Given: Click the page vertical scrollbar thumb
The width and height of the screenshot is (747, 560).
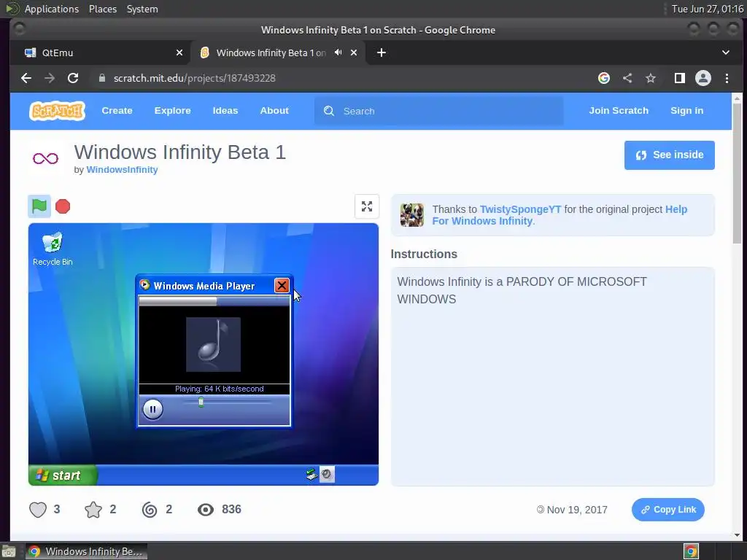Looking at the screenshot, I should (x=737, y=173).
